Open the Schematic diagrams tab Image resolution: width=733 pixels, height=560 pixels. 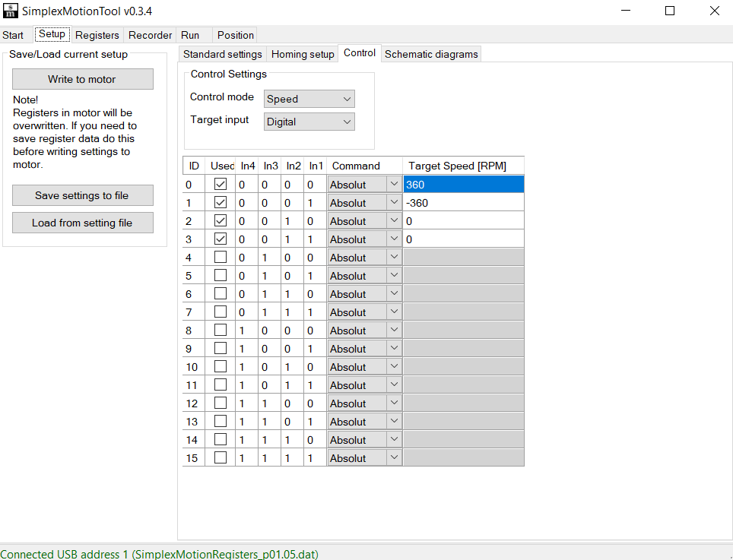click(x=431, y=53)
